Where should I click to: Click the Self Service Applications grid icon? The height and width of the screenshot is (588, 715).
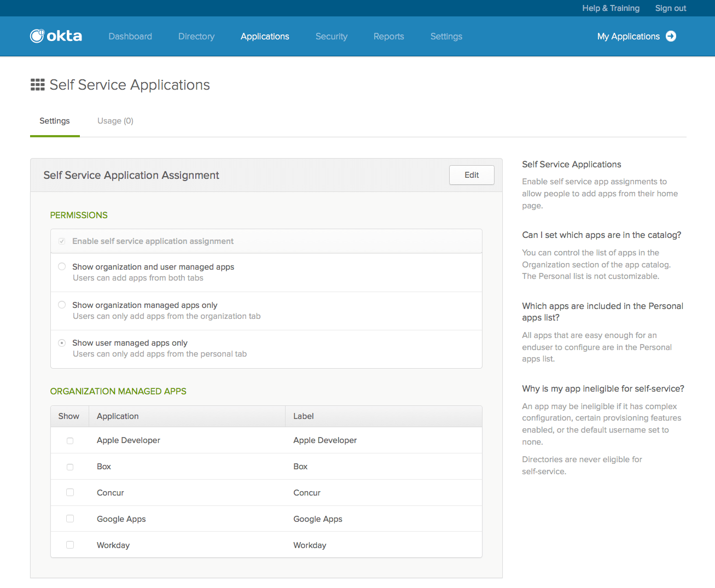point(37,85)
